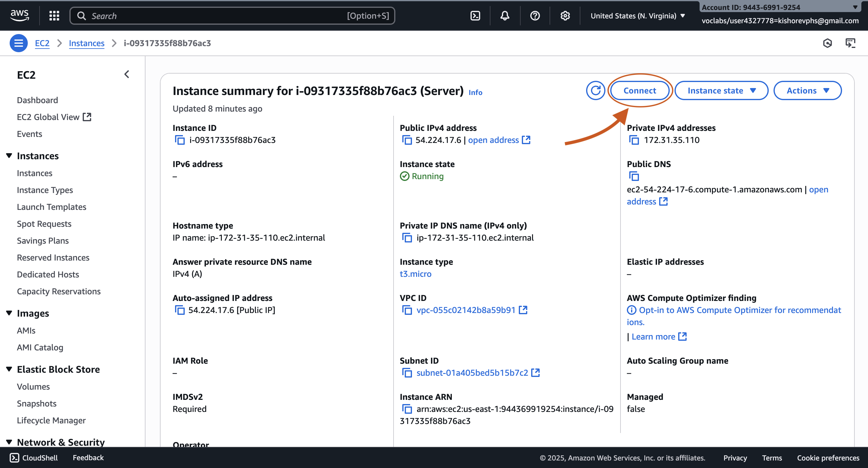The width and height of the screenshot is (868, 468).
Task: Copy the Instance ID using its copy icon
Action: (x=180, y=140)
